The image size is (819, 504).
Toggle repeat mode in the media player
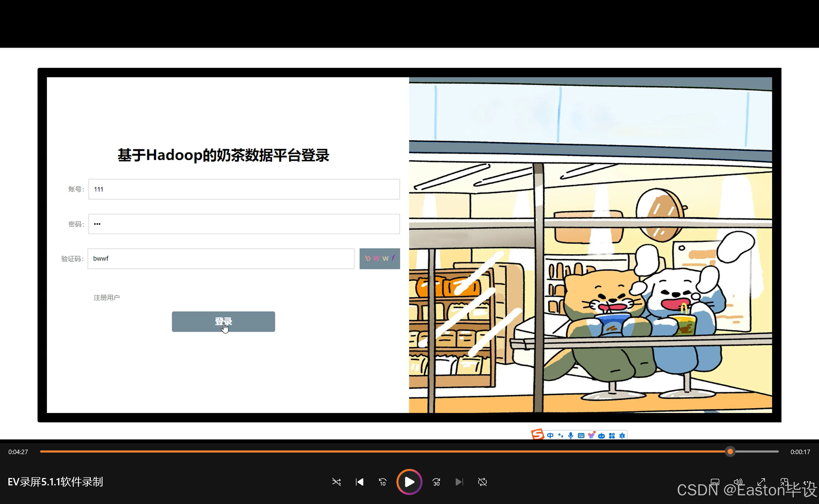tap(482, 482)
